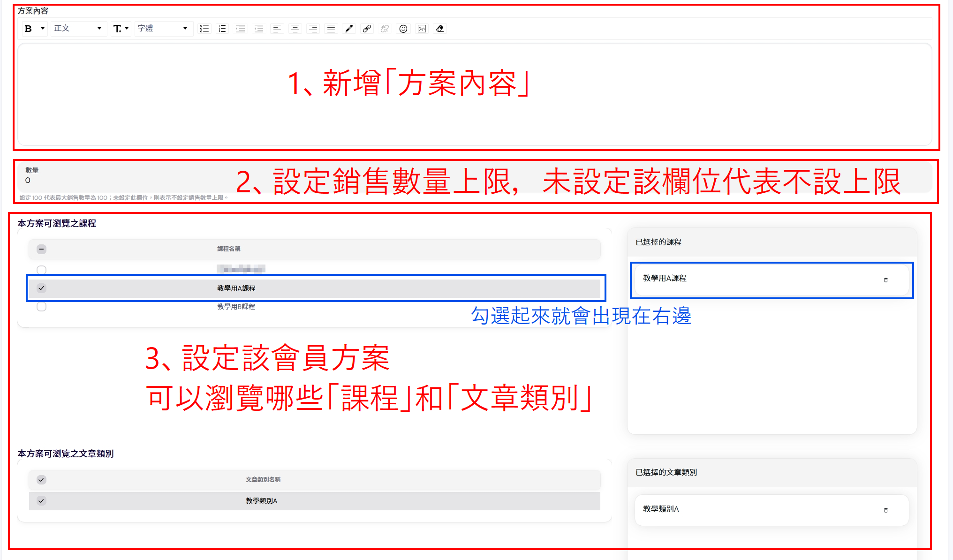Justify text with full-align icon
This screenshot has width=953, height=560.
click(x=331, y=29)
